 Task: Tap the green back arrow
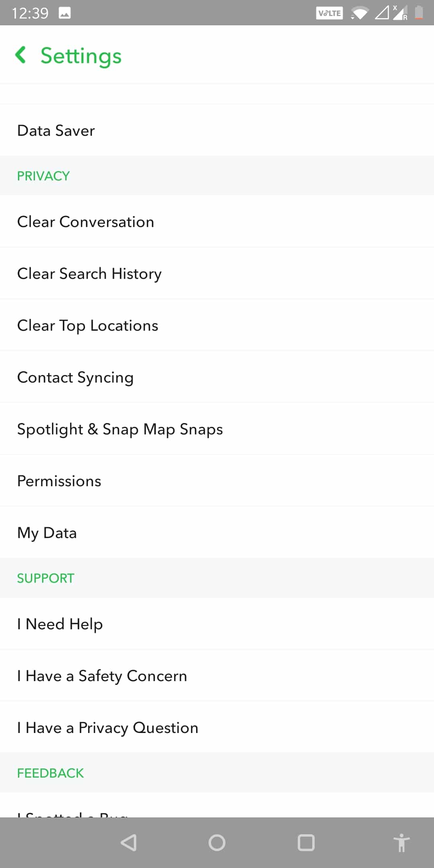point(21,55)
